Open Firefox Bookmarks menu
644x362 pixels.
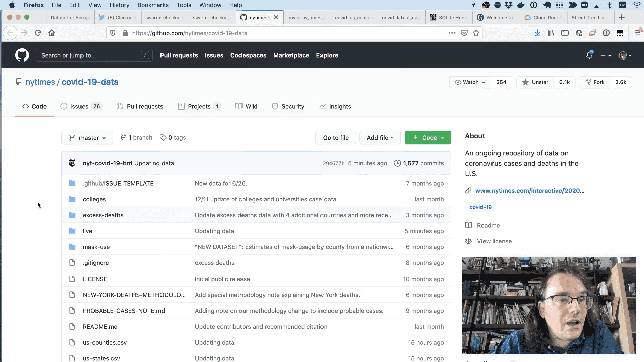pos(153,5)
